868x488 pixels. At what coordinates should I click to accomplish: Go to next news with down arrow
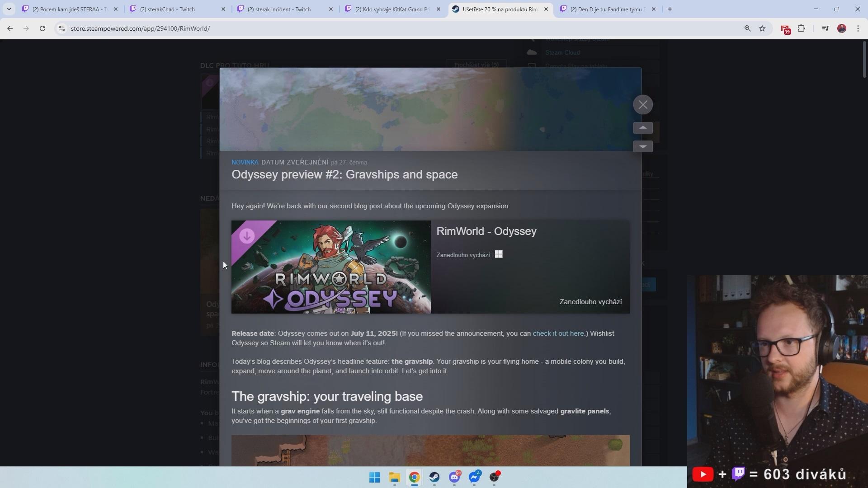click(x=643, y=146)
